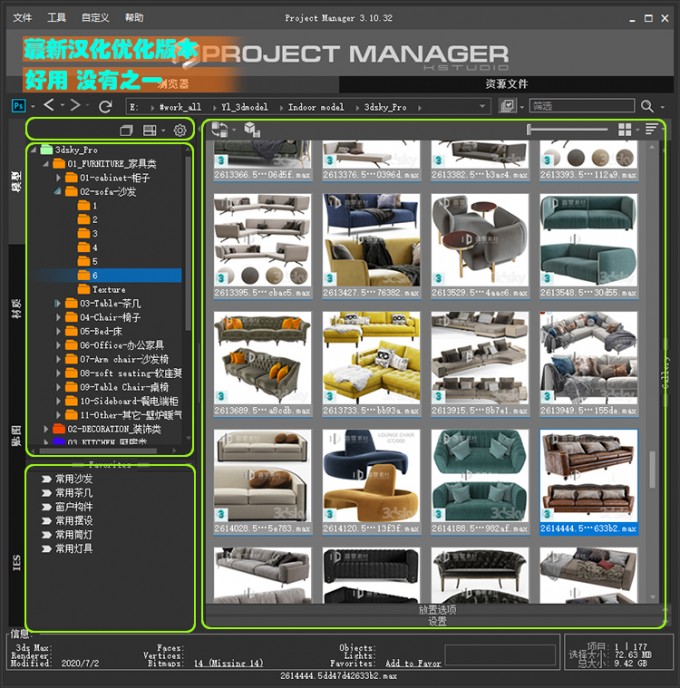
Task: Expand the 02-DECORATION folder
Action: click(x=46, y=429)
